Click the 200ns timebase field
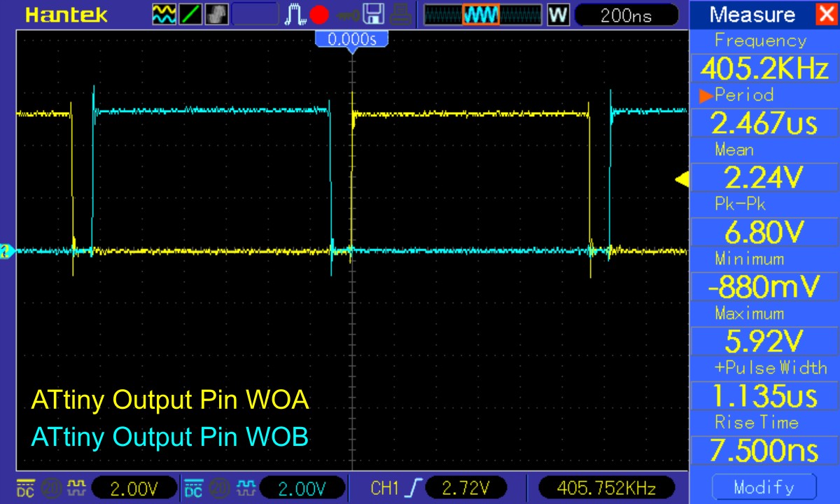Image resolution: width=840 pixels, height=504 pixels. [x=626, y=15]
